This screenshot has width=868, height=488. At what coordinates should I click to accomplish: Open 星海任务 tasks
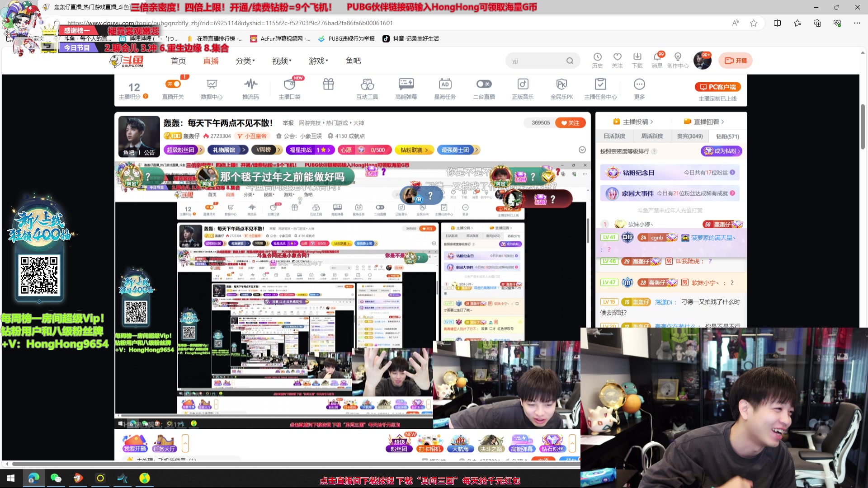[445, 88]
